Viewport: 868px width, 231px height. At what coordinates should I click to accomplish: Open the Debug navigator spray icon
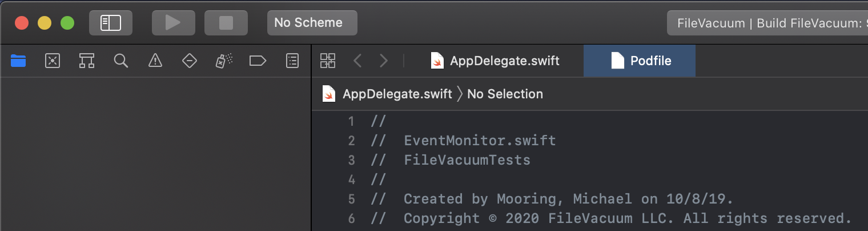point(223,61)
